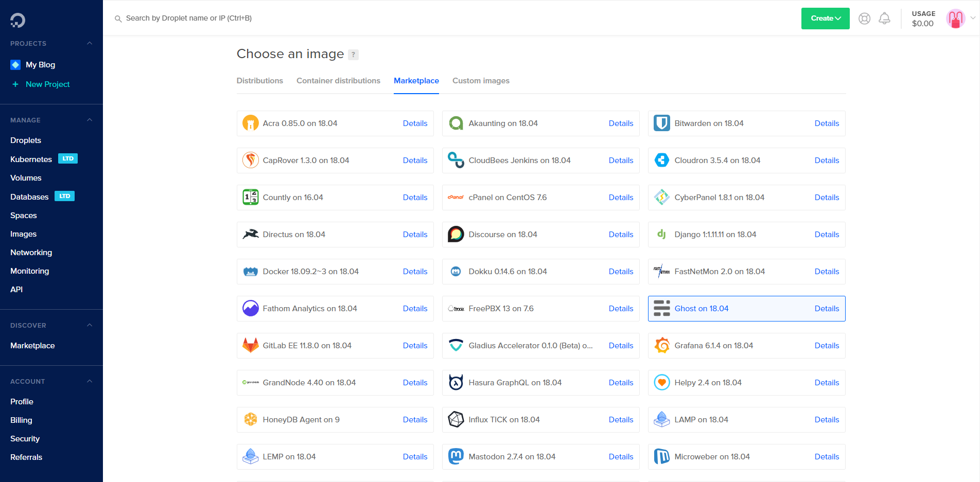Select the Marketplace tab
This screenshot has width=980, height=482.
[416, 81]
